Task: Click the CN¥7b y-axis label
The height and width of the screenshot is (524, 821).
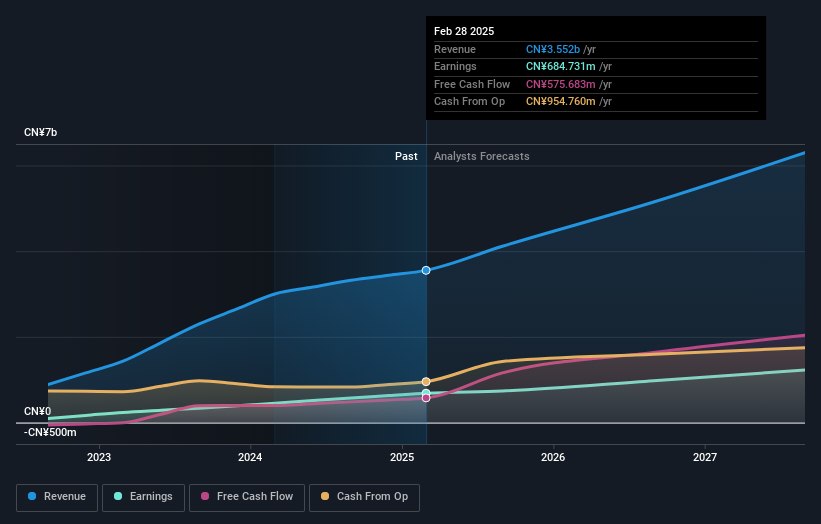Action: pyautogui.click(x=40, y=132)
